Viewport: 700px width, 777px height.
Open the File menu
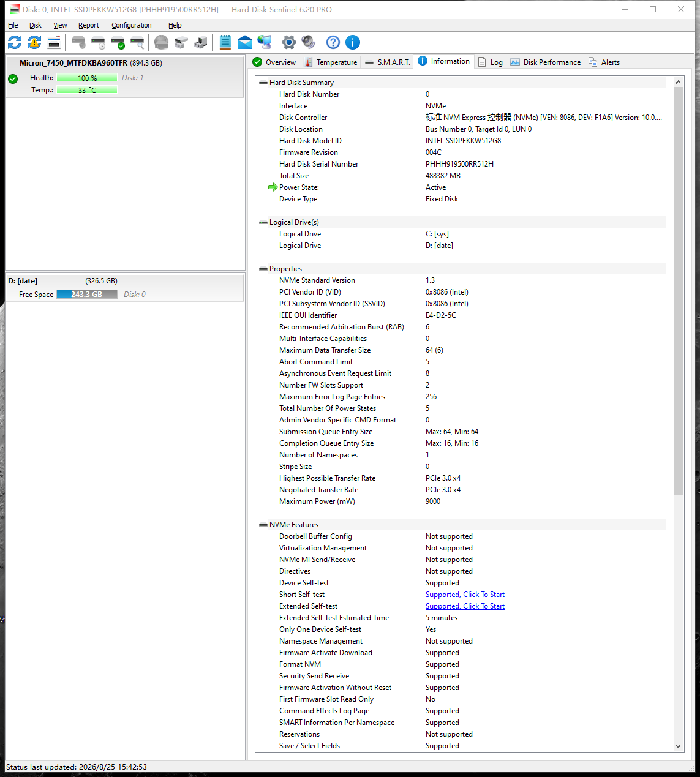[13, 25]
